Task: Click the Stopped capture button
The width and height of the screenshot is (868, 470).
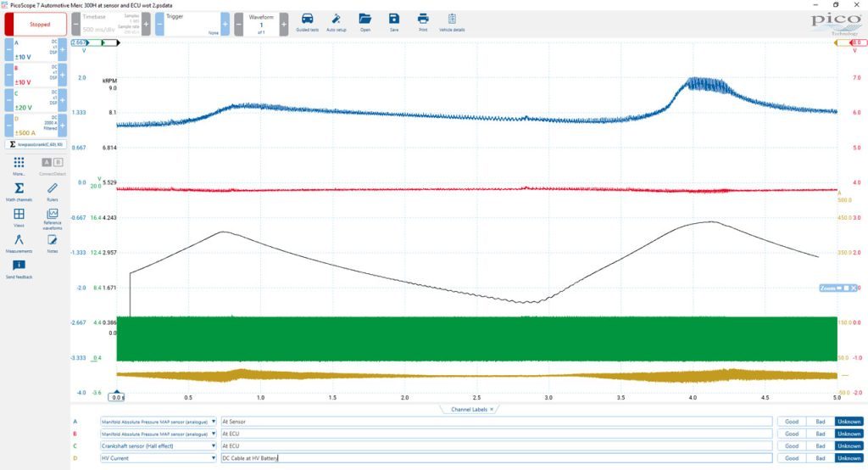Action: pyautogui.click(x=36, y=25)
